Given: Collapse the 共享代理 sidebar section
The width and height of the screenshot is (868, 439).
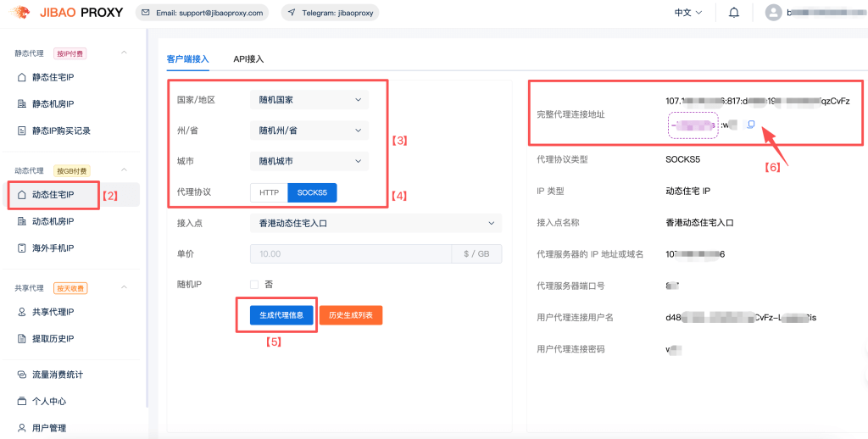Looking at the screenshot, I should tap(124, 287).
